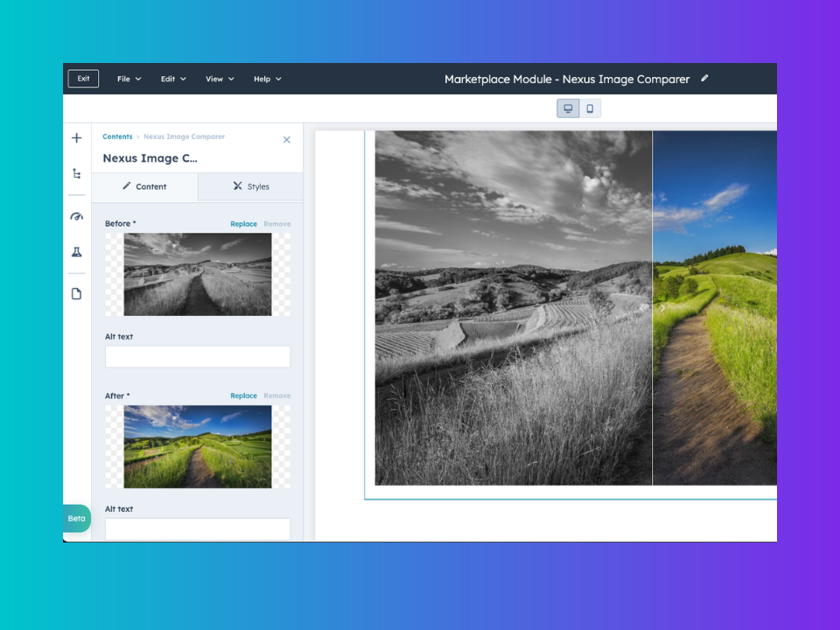This screenshot has height=630, width=840.
Task: Open the optimize gauge icon
Action: click(x=77, y=217)
